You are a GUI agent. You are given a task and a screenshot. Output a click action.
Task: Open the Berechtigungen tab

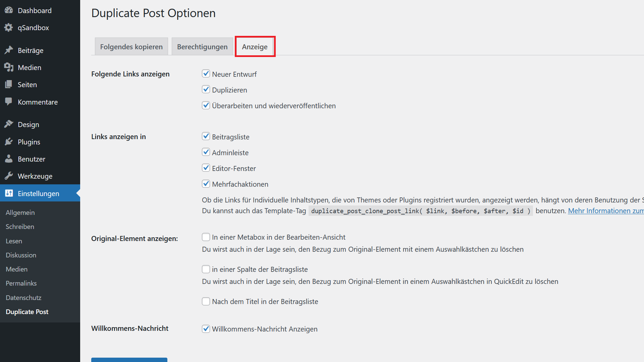pos(202,47)
